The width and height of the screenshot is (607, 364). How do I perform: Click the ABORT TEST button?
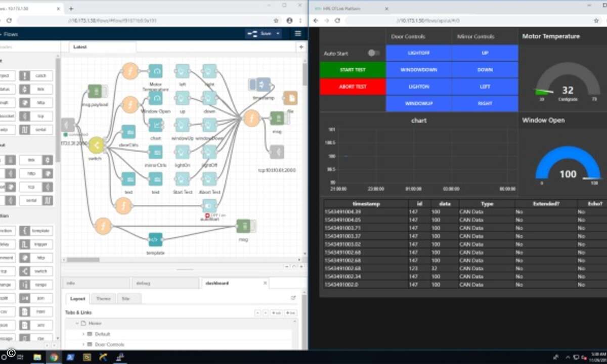353,86
